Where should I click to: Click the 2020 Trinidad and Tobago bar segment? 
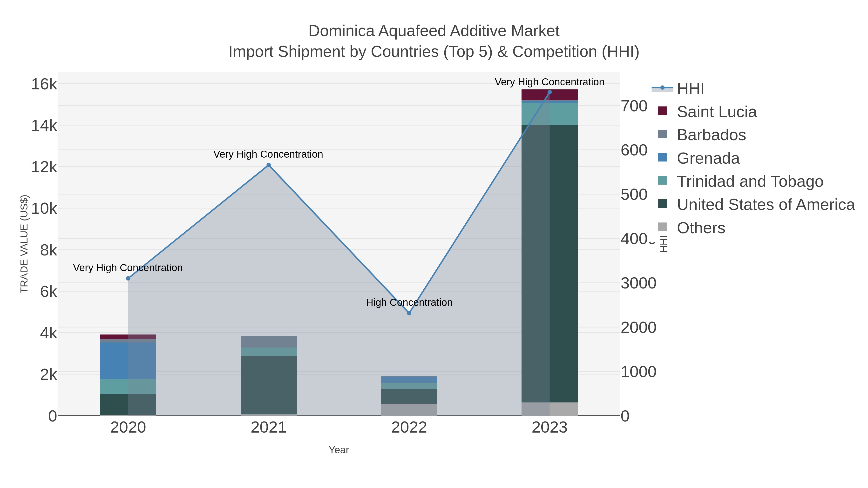click(128, 387)
